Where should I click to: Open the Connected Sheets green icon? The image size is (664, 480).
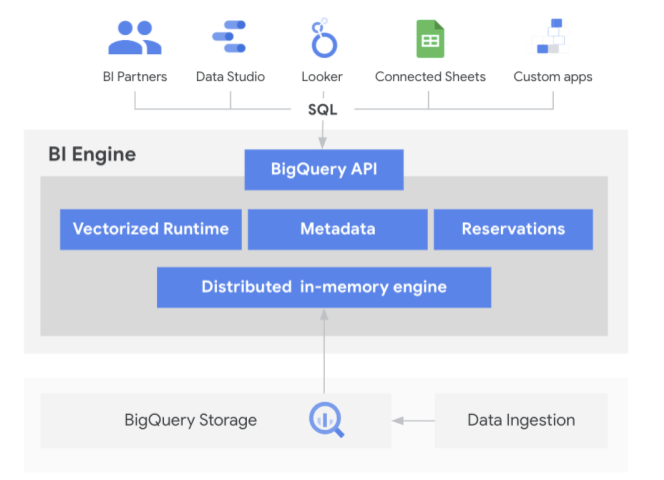pyautogui.click(x=430, y=39)
